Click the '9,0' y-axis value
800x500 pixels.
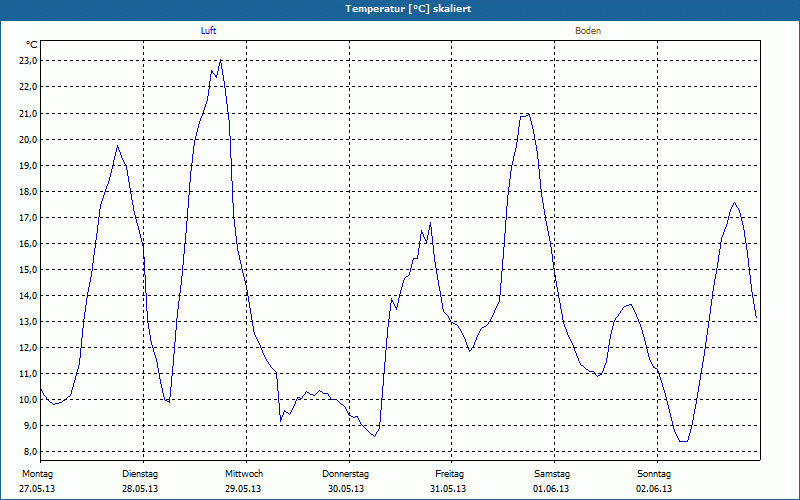click(x=30, y=426)
